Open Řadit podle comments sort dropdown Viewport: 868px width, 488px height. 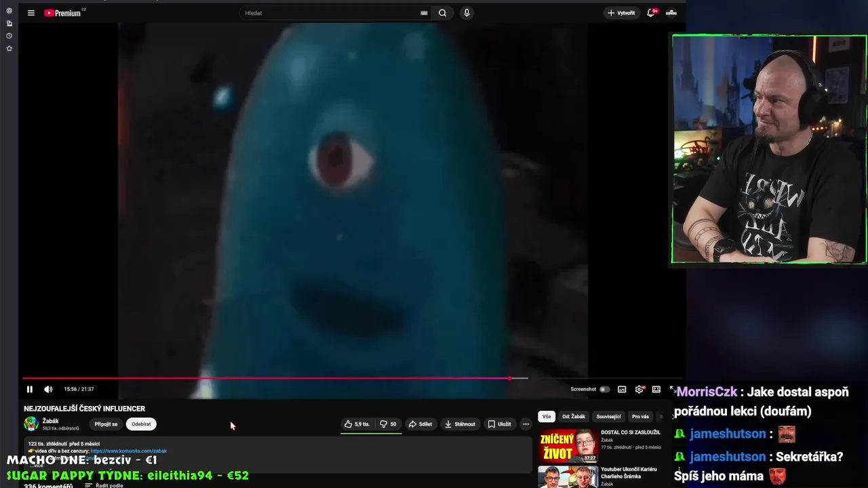pyautogui.click(x=104, y=485)
